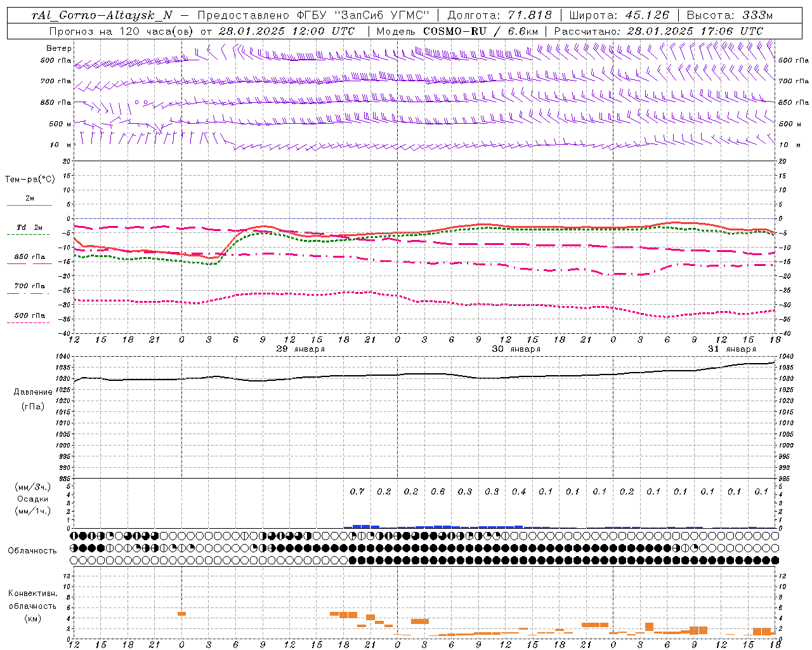Select the Широта: 45.126 field
Image resolution: width=812 pixels, height=650 pixels.
coord(619,15)
